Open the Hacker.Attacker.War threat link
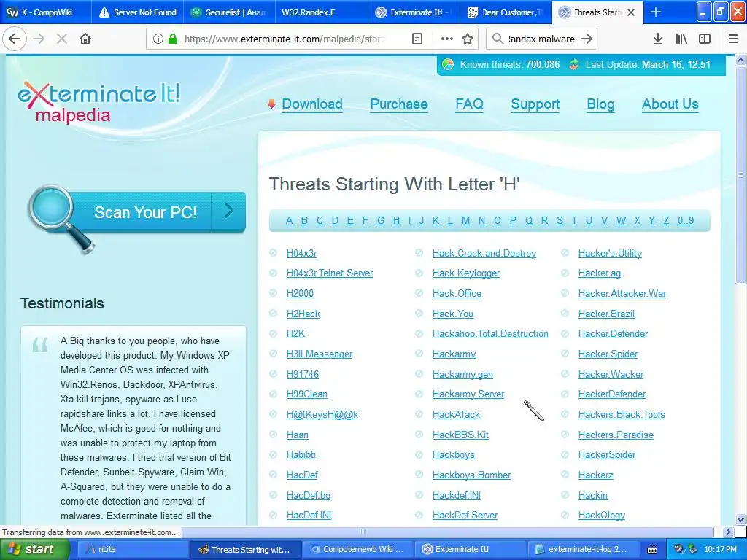Screen dimensions: 747x560 pyautogui.click(x=622, y=293)
